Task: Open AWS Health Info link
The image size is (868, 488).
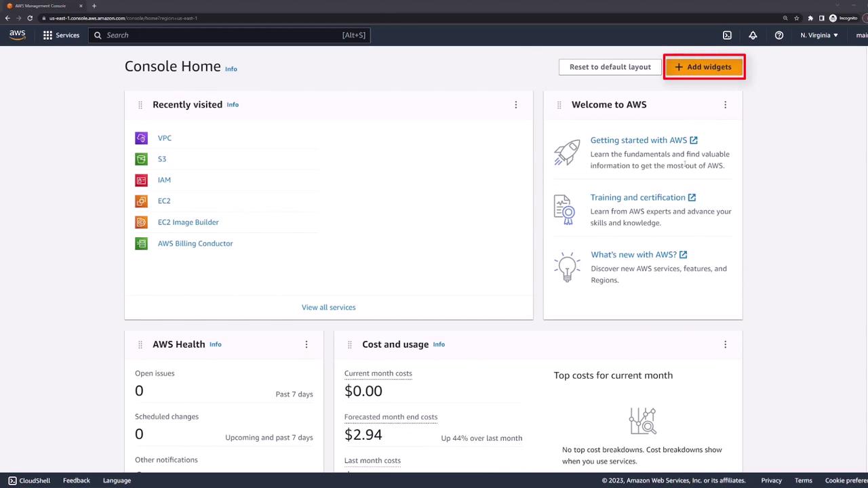Action: [x=216, y=345]
